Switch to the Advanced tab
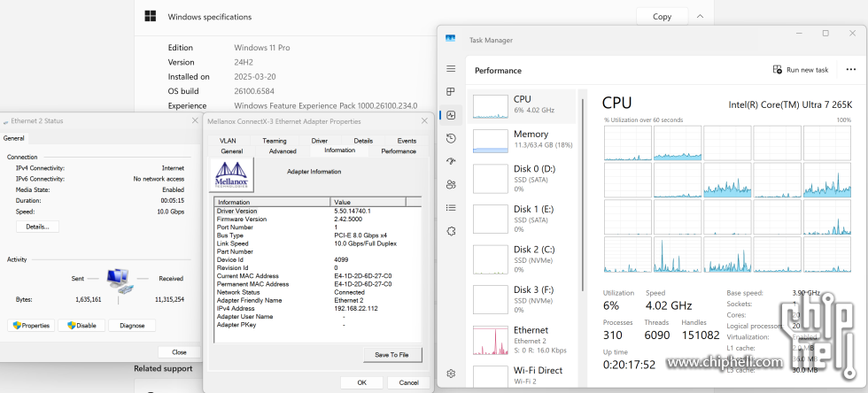 pos(283,151)
